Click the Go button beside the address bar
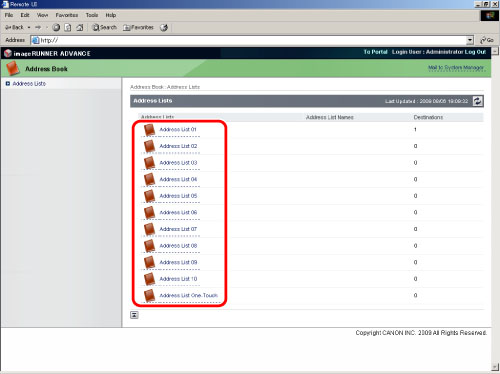500x374 pixels. click(x=487, y=40)
